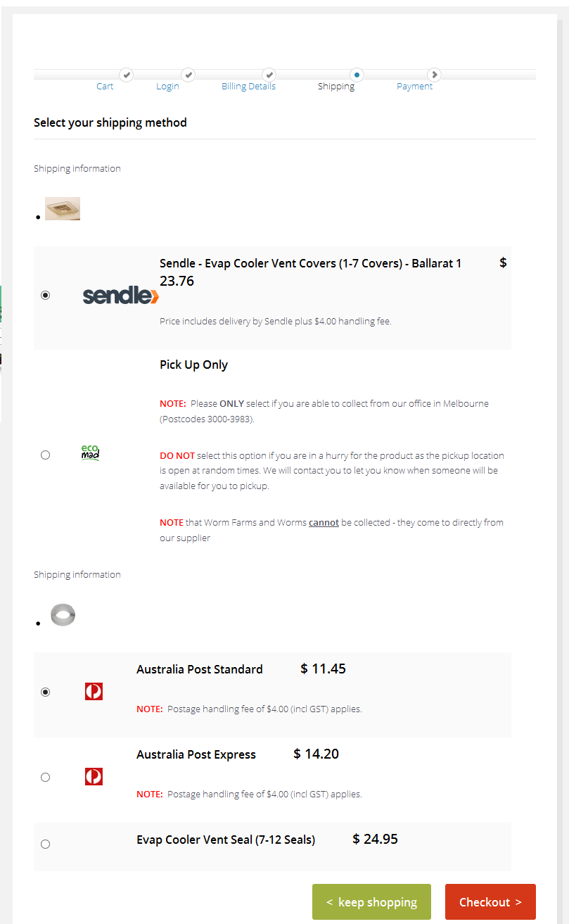The width and height of the screenshot is (569, 924).
Task: Click the Payment step arrow icon
Action: (435, 74)
